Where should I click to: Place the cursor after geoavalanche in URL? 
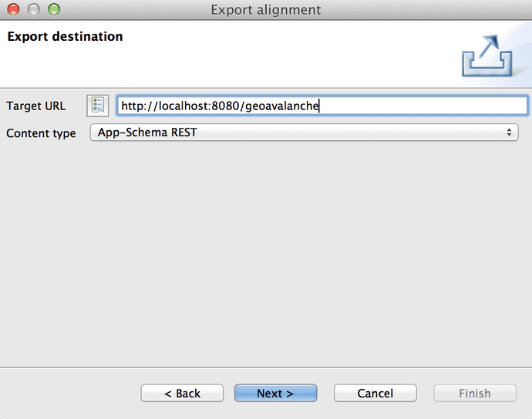pyautogui.click(x=319, y=106)
